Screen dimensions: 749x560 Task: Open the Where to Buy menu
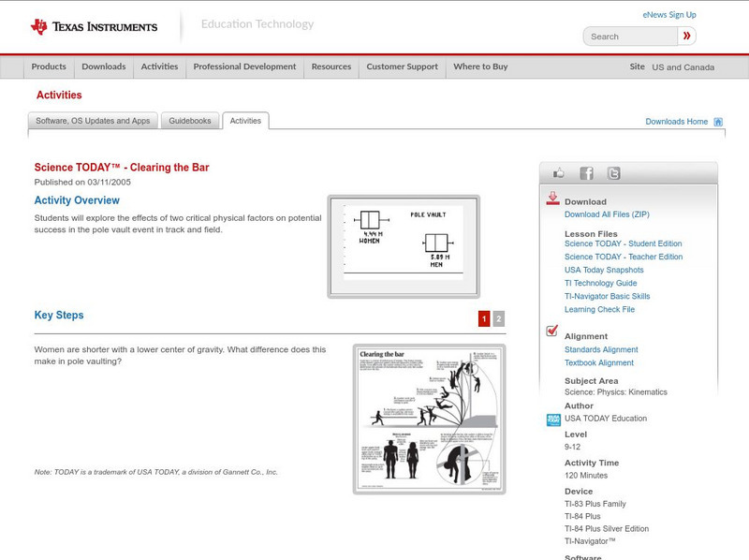point(480,66)
